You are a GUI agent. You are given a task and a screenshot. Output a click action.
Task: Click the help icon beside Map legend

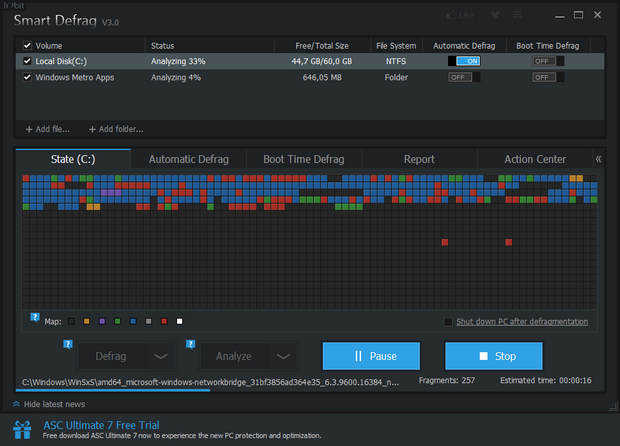pos(35,317)
